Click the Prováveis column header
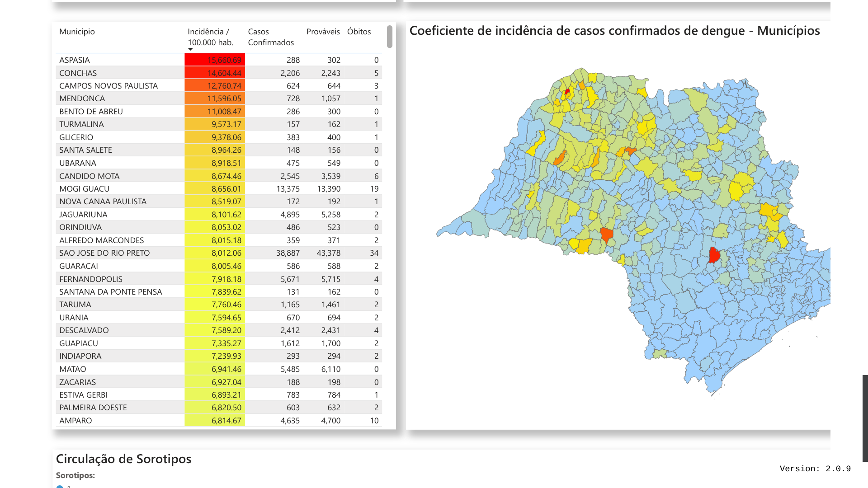Viewport: 868px width, 488px height. click(323, 32)
